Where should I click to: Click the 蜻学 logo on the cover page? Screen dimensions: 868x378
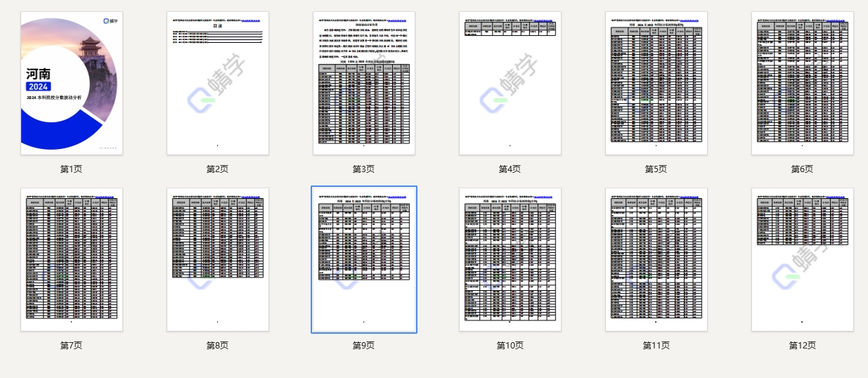pyautogui.click(x=110, y=22)
